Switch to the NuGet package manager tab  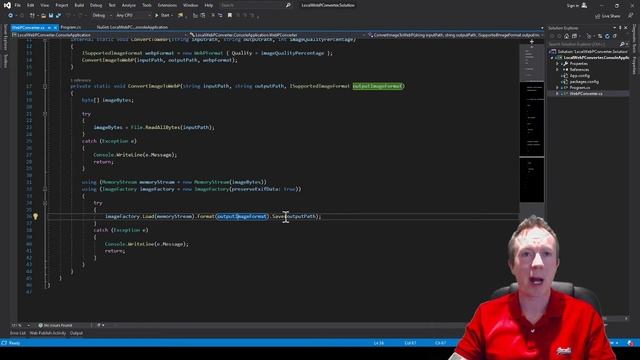point(132,27)
